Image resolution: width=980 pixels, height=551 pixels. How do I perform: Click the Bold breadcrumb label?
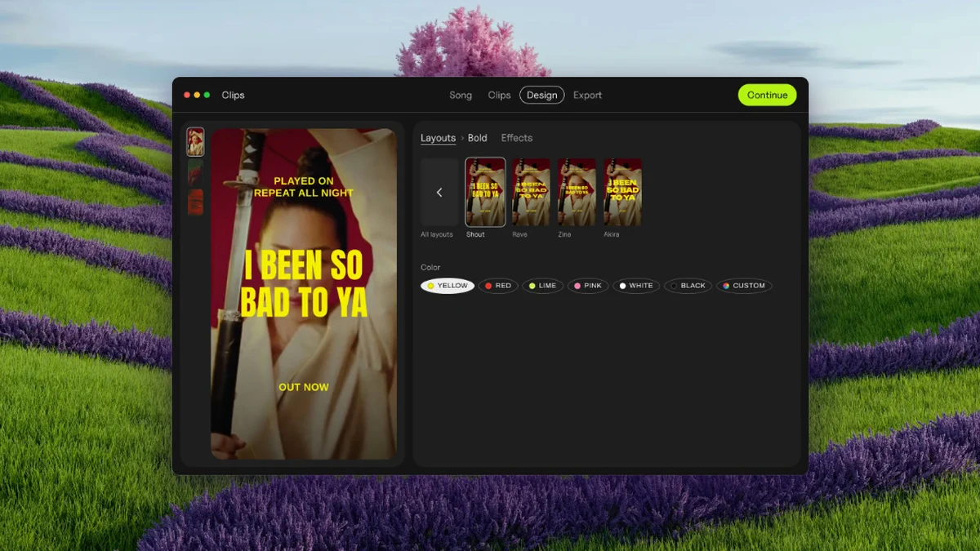pos(478,138)
